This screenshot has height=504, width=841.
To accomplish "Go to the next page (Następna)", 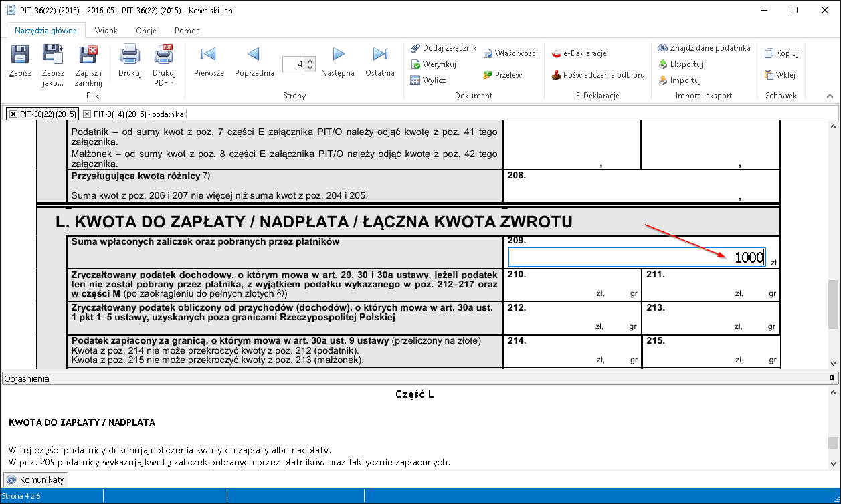I will [338, 55].
